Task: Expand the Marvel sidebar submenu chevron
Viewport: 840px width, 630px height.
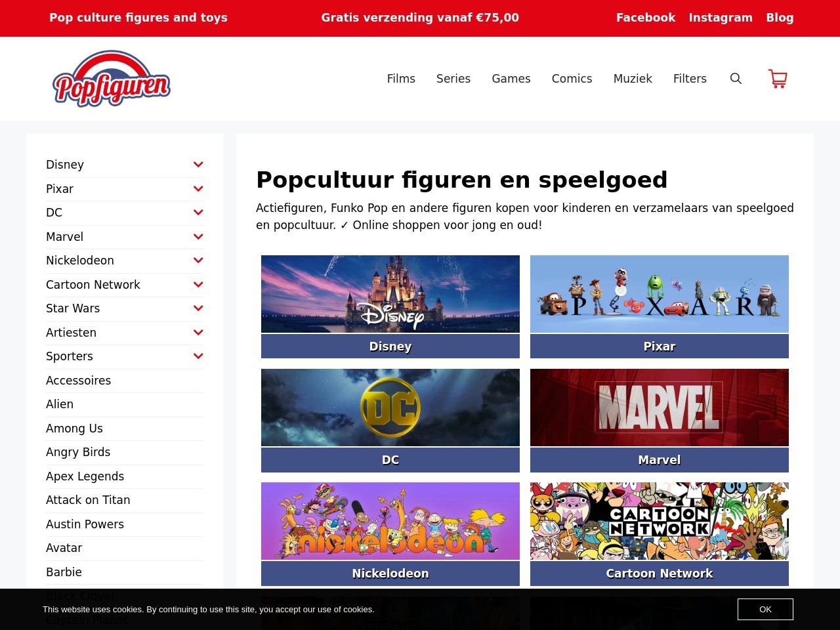Action: tap(198, 237)
